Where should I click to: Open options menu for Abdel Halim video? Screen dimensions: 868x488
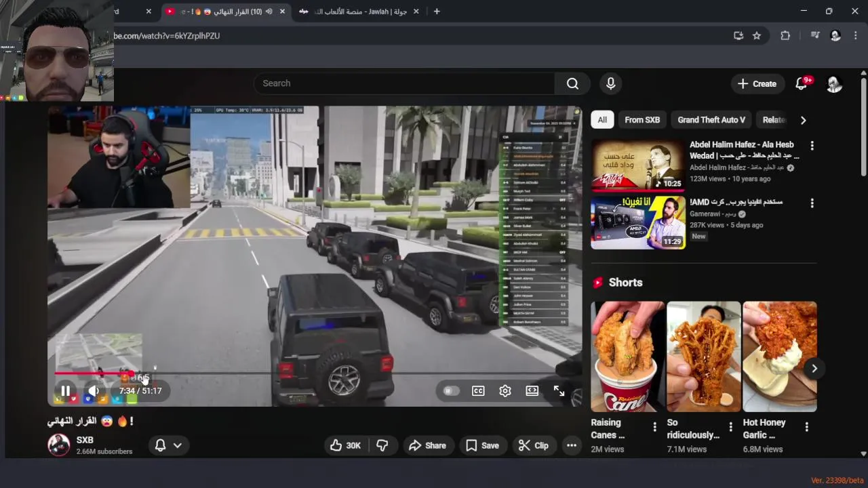[812, 146]
